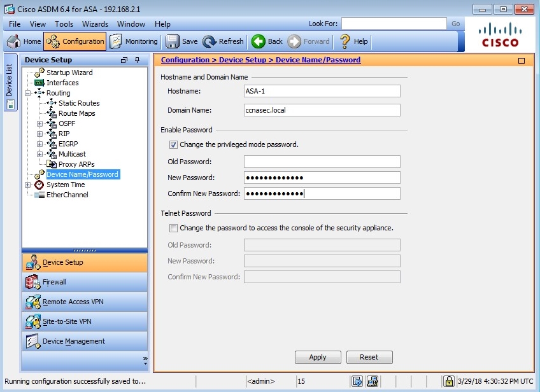Click the second status bar icon left of padlock

[x=373, y=381]
